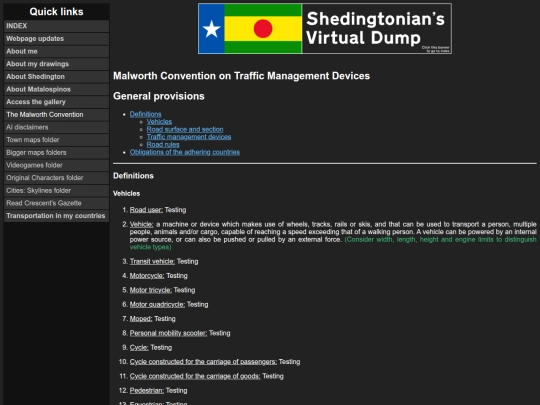
Task: Open AI disclaimers page
Action: [56, 127]
